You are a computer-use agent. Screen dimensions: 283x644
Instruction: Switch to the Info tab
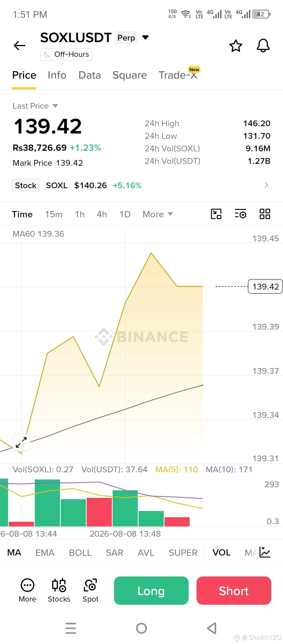click(57, 75)
